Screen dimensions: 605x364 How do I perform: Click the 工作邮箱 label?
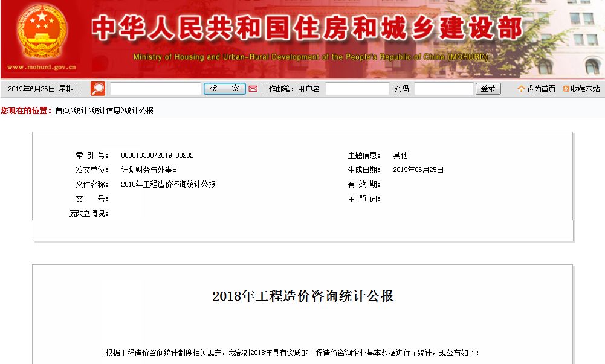pyautogui.click(x=277, y=89)
